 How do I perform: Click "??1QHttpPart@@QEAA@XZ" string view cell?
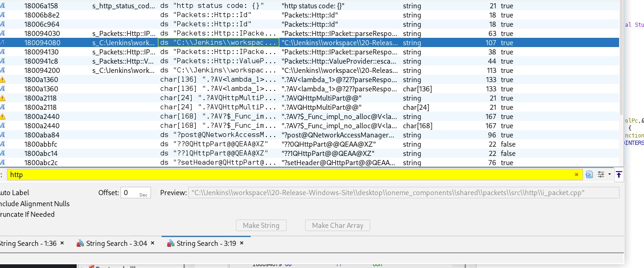tap(328, 154)
